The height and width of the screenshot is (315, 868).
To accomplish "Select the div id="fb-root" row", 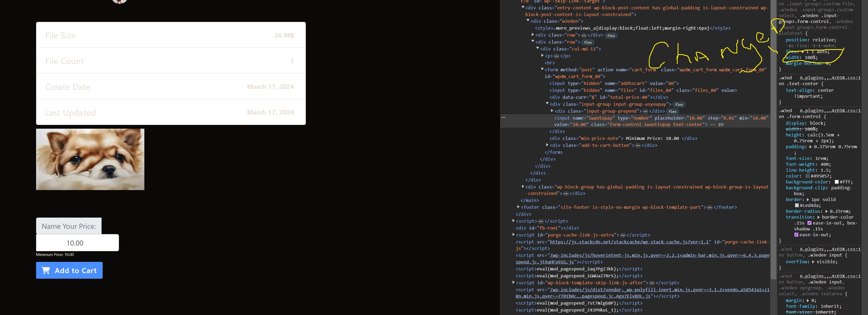I will [547, 228].
